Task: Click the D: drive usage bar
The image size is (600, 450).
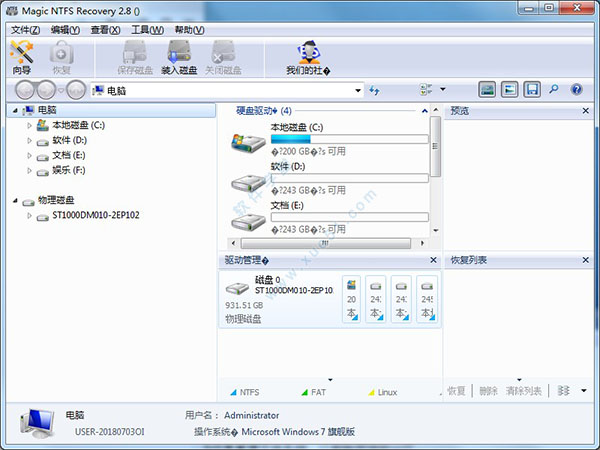Action: pyautogui.click(x=349, y=178)
